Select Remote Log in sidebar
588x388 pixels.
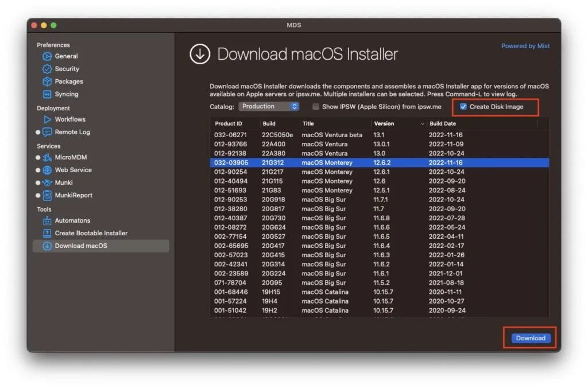(x=72, y=132)
